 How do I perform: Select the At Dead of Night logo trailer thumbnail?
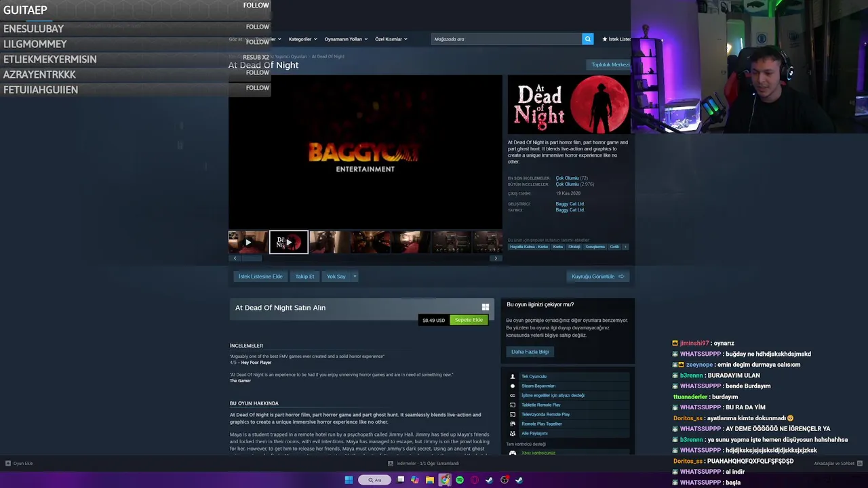pos(288,242)
